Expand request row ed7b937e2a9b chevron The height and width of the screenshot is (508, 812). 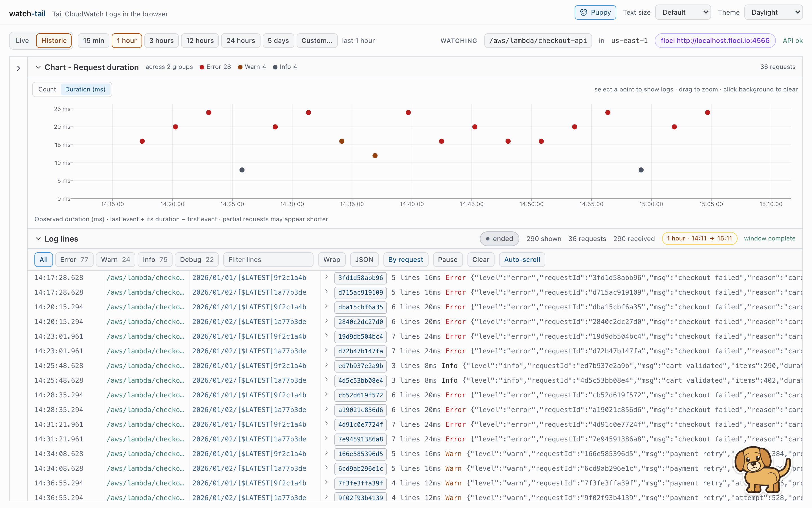(326, 365)
